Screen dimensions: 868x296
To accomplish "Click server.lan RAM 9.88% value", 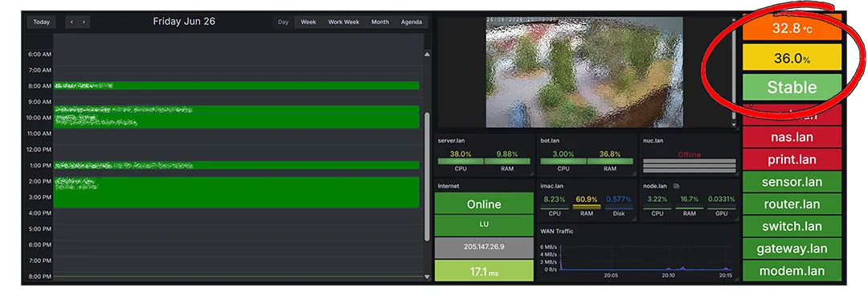I will (507, 154).
